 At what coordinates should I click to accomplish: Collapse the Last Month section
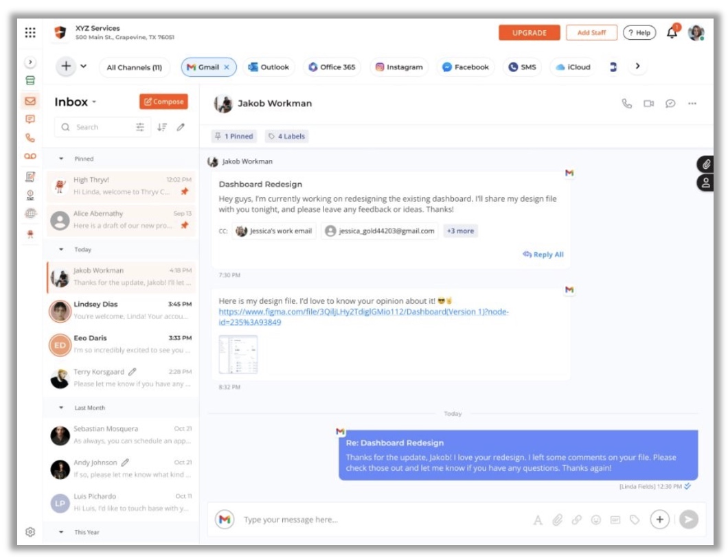tap(61, 408)
